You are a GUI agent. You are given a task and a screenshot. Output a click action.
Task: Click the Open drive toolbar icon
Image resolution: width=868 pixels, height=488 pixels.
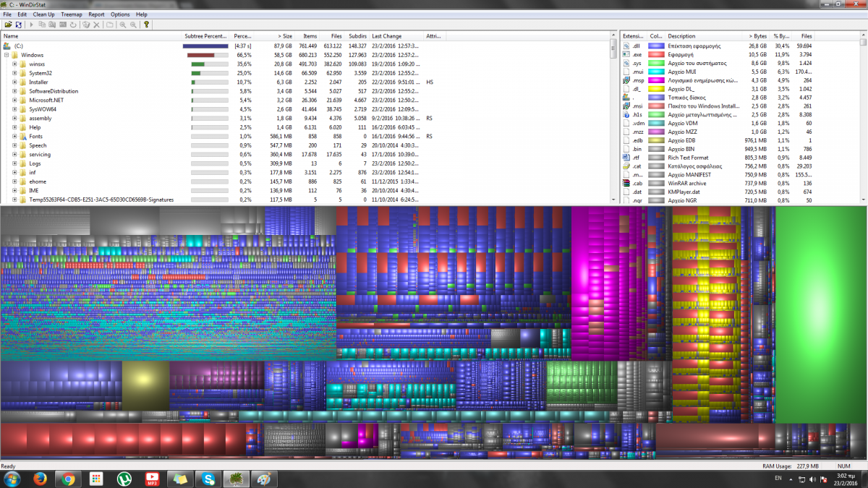tap(8, 25)
